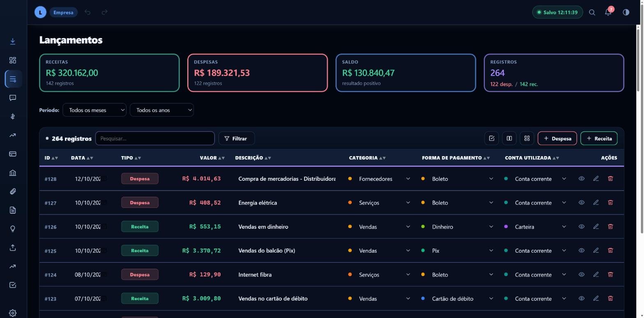644x318 pixels.
Task: Sort by the FORMA DE PAGAMENTO header
Action: 456,158
